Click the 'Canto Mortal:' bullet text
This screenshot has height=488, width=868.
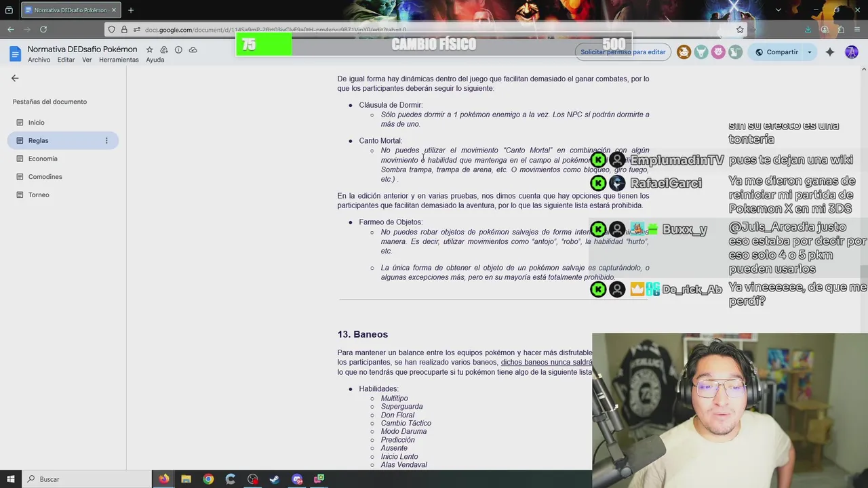380,141
